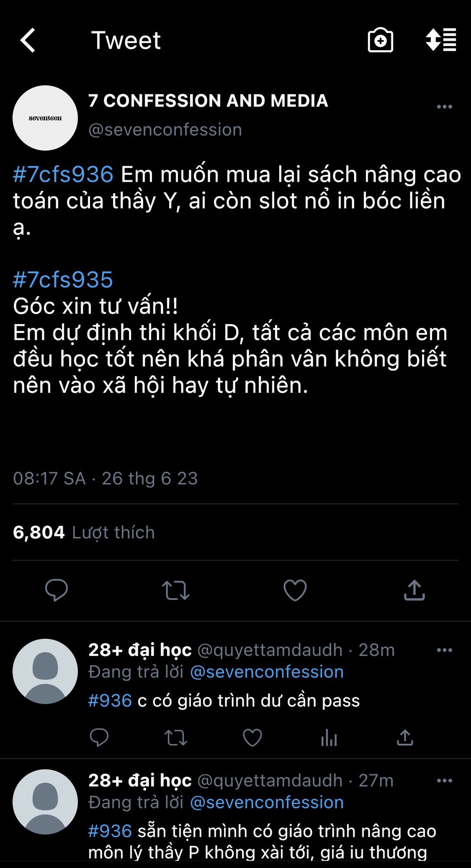Viewport: 471px width, 868px height.
Task: Open @sevenconfession mention in 28m reply
Action: pyautogui.click(x=267, y=672)
